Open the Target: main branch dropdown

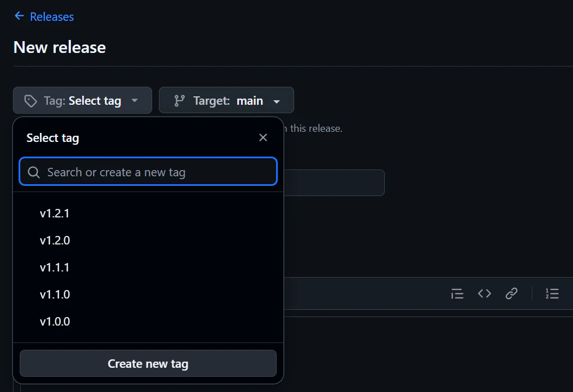pos(226,100)
